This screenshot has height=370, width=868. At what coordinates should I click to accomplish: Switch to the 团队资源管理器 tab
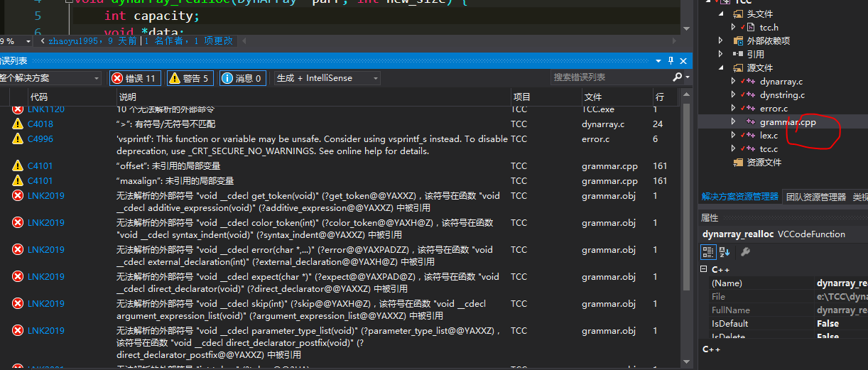[x=816, y=197]
